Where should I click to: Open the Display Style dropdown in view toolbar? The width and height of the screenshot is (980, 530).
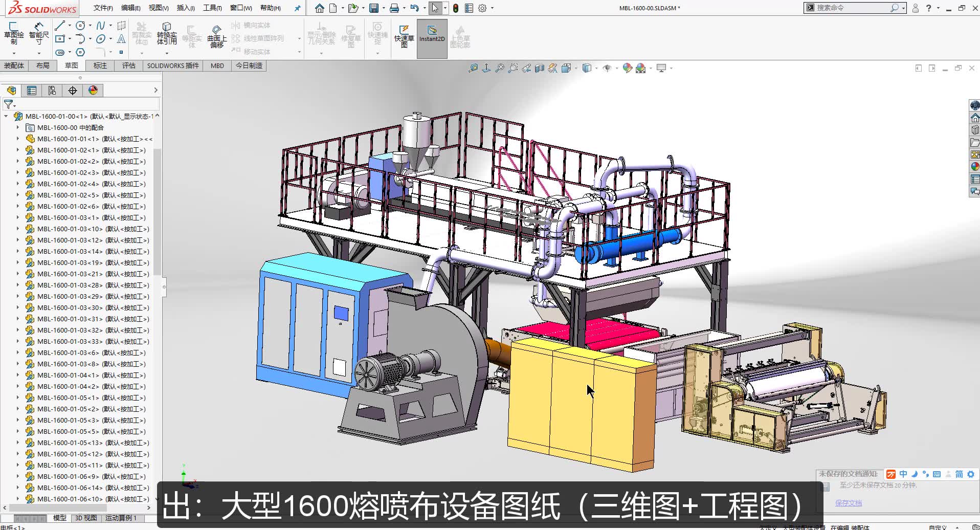(596, 68)
